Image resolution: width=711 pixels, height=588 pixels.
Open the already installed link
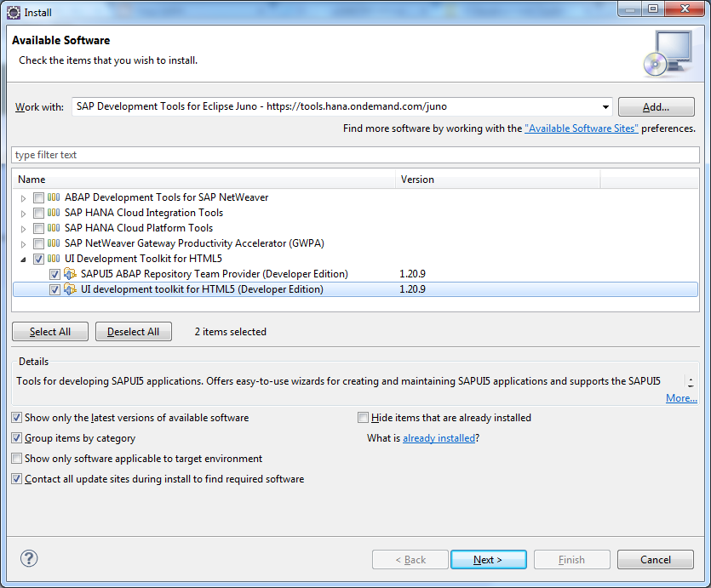click(439, 438)
